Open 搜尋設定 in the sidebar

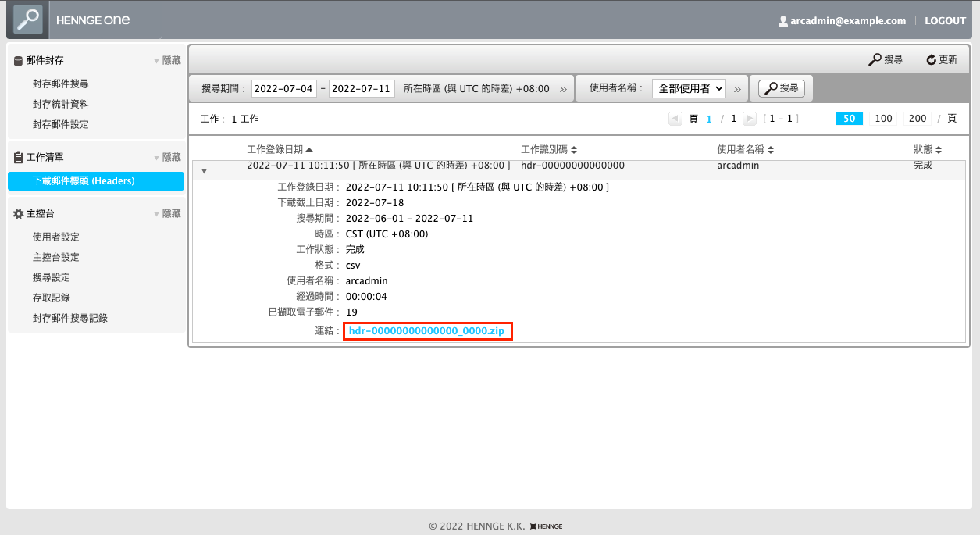click(52, 277)
